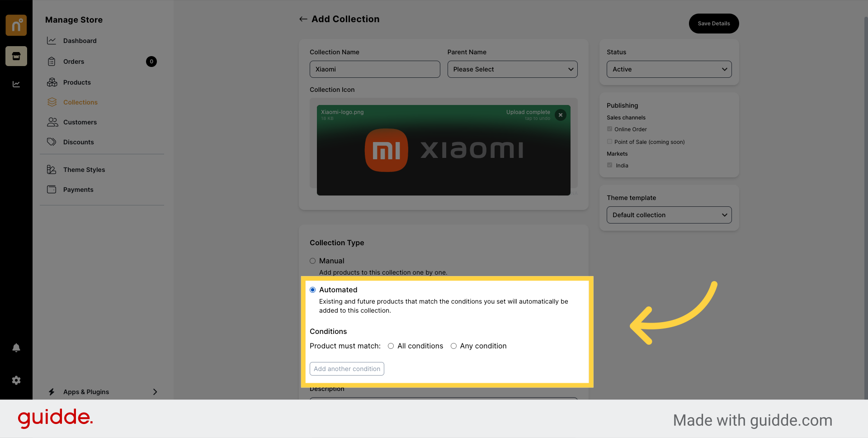The height and width of the screenshot is (438, 868).
Task: Click the 'Manage Store' heading
Action: tap(74, 20)
